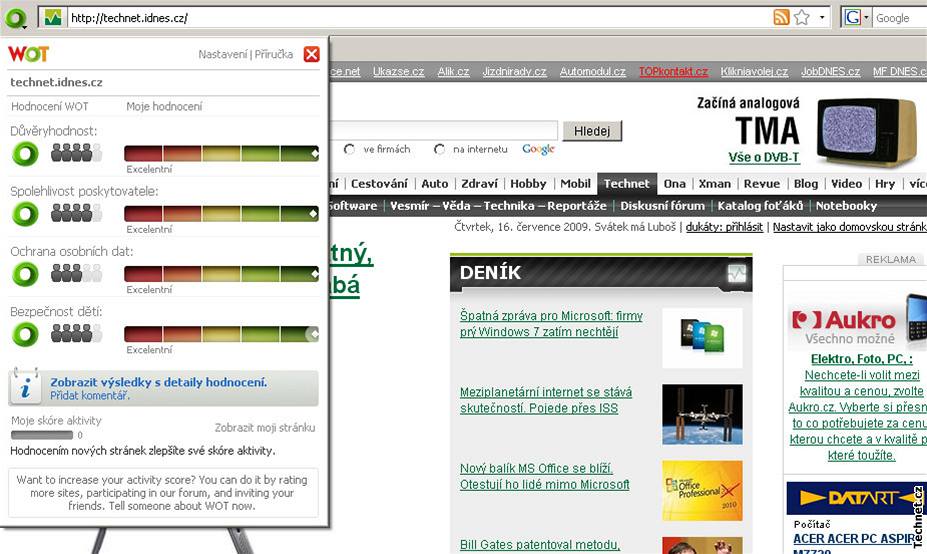The height and width of the screenshot is (554, 927).
Task: Click the WOT green ring toolbar icon
Action: pyautogui.click(x=17, y=17)
